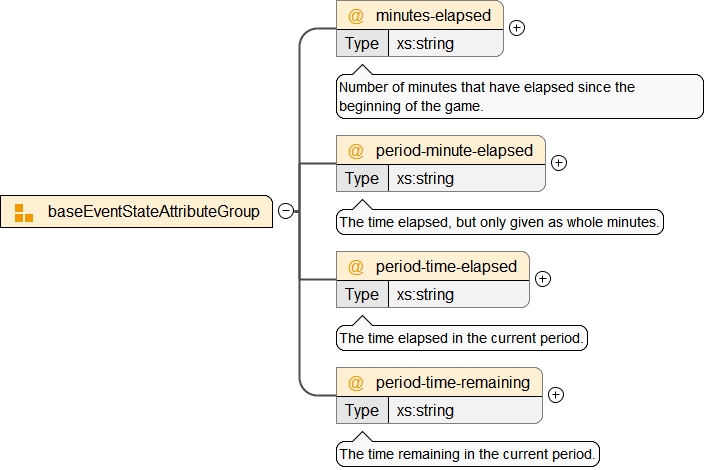The width and height of the screenshot is (711, 470).
Task: Select the minutes-elapsed attribute name
Action: 433,16
